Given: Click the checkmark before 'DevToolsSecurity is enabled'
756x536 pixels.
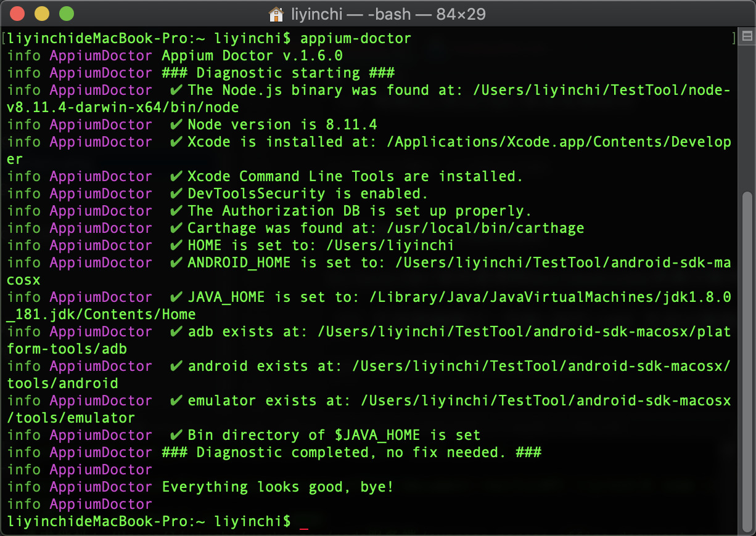Looking at the screenshot, I should point(176,193).
